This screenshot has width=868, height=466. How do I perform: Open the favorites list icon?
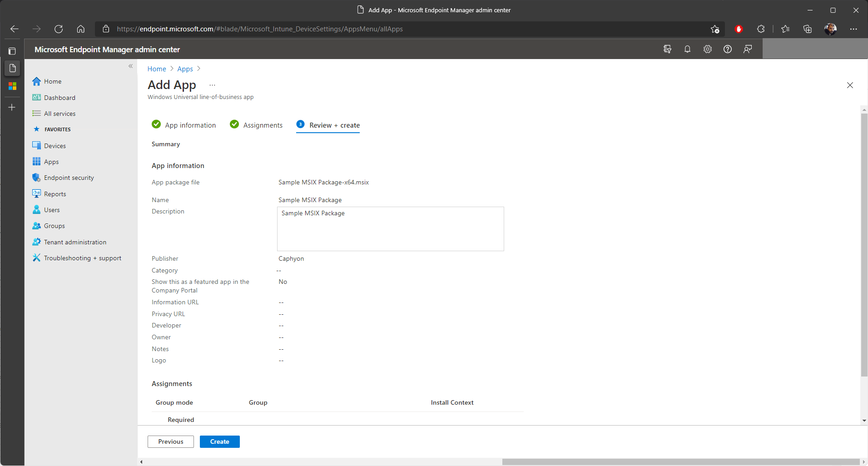coord(785,29)
